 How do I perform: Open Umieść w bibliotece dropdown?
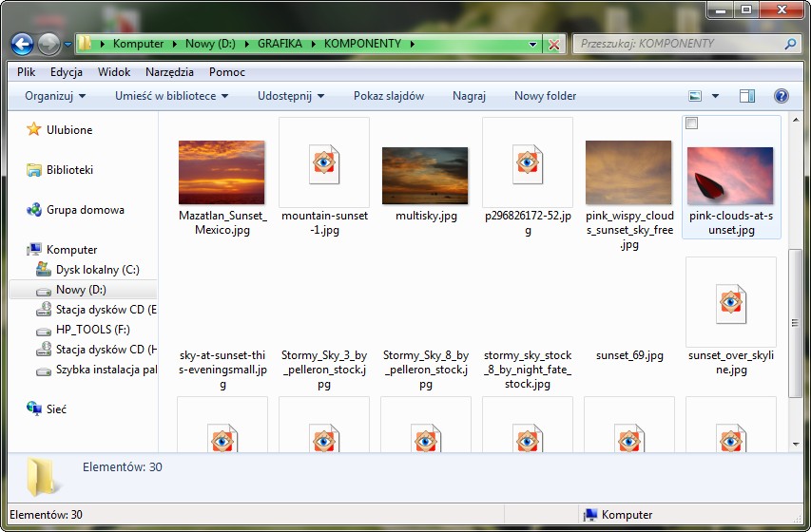(171, 96)
